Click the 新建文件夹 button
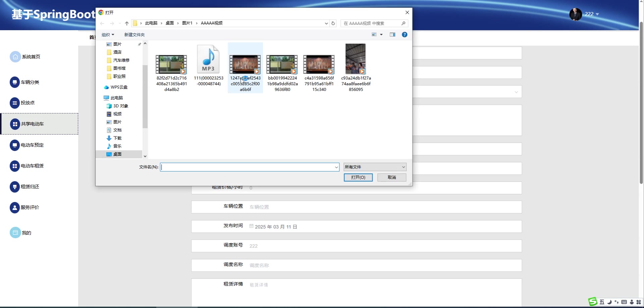The image size is (644, 308). pyautogui.click(x=134, y=35)
